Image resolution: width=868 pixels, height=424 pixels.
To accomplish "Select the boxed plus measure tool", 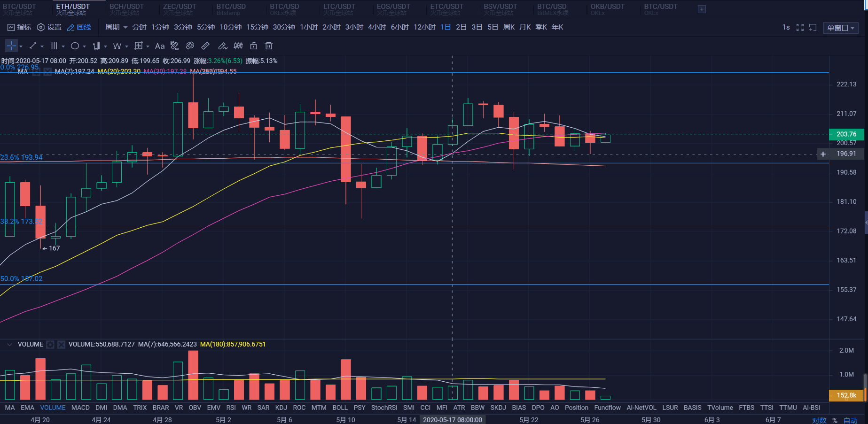I will pos(139,46).
